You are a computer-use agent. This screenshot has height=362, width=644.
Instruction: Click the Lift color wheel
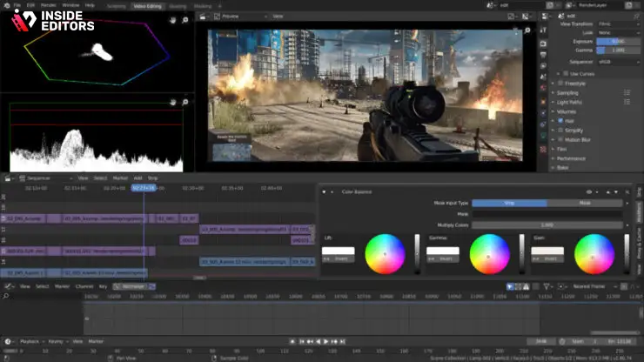pos(385,254)
